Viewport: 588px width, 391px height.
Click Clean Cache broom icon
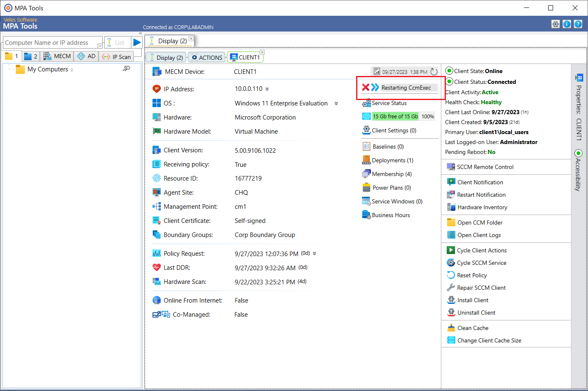tap(451, 328)
